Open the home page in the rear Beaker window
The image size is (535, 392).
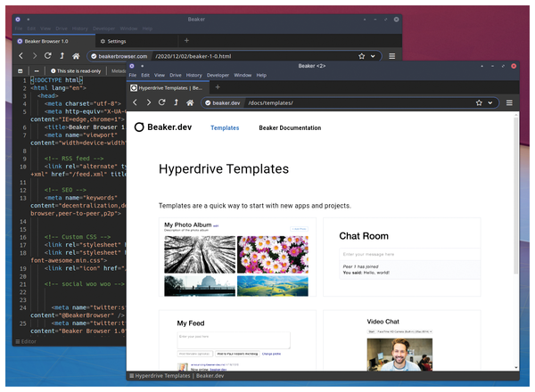(x=76, y=56)
